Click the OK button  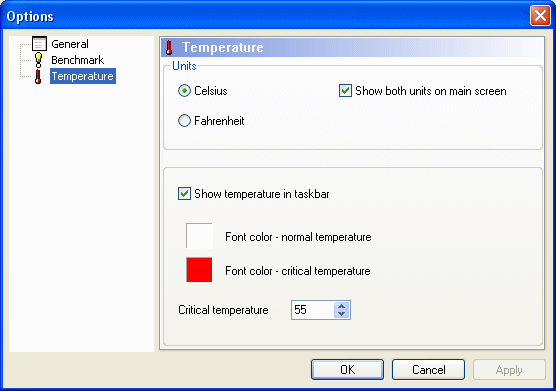[348, 369]
